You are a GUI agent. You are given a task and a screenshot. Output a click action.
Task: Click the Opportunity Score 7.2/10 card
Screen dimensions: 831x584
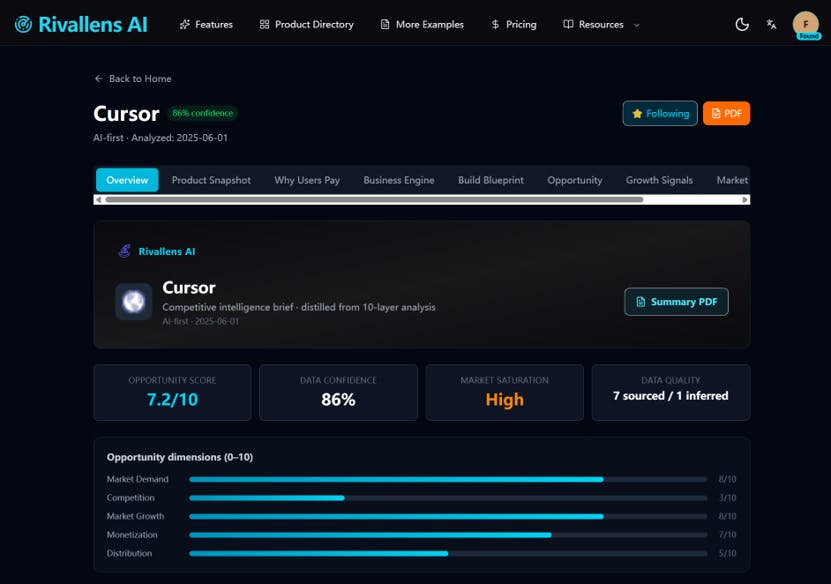click(x=172, y=393)
